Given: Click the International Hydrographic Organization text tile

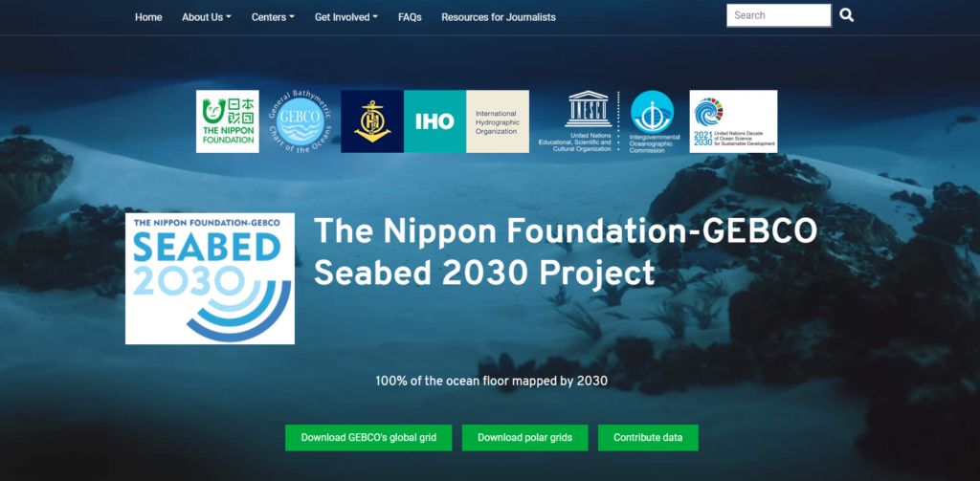Looking at the screenshot, I should pos(498,121).
